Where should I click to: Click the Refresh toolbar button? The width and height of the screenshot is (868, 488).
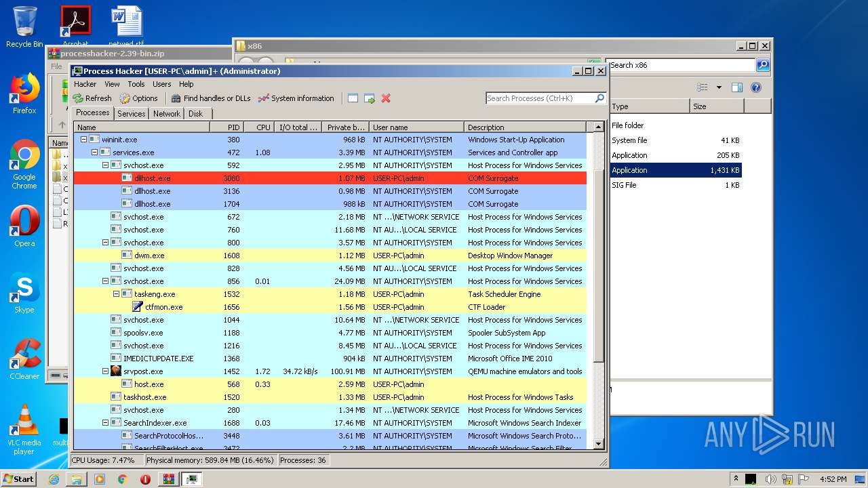[x=92, y=98]
